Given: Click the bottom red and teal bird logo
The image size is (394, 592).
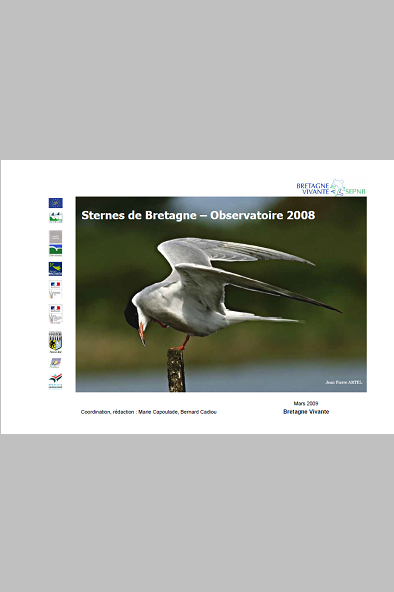Looking at the screenshot, I should tap(55, 381).
